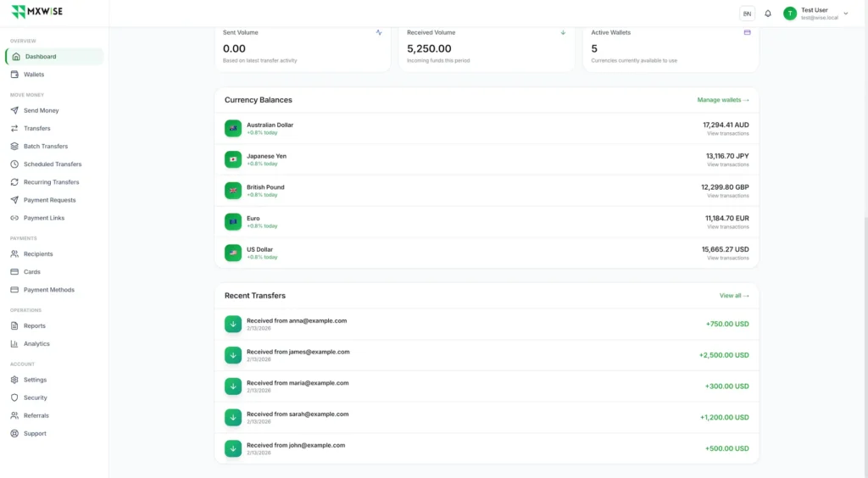
Task: Click the Transfers arrows icon in sidebar
Action: (x=14, y=128)
